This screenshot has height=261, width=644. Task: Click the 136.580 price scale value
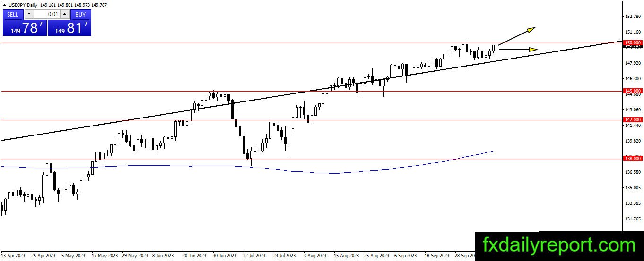[633, 172]
